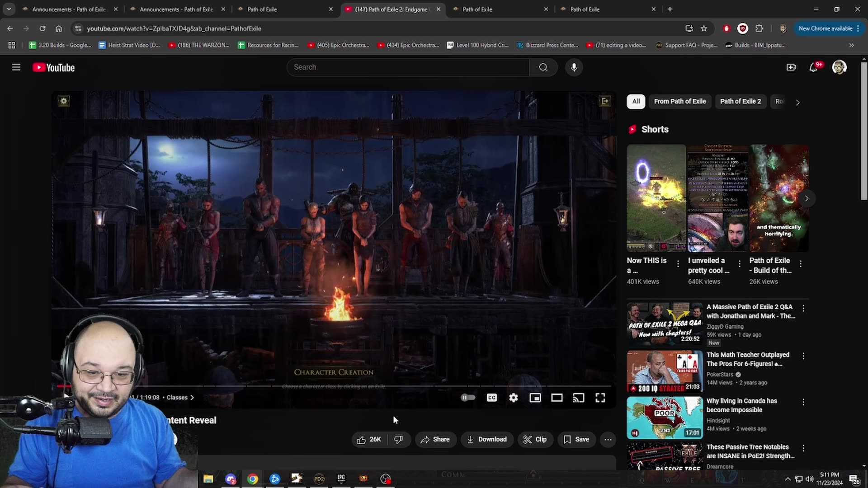
Task: Open File Explorer from taskbar
Action: (x=208, y=479)
